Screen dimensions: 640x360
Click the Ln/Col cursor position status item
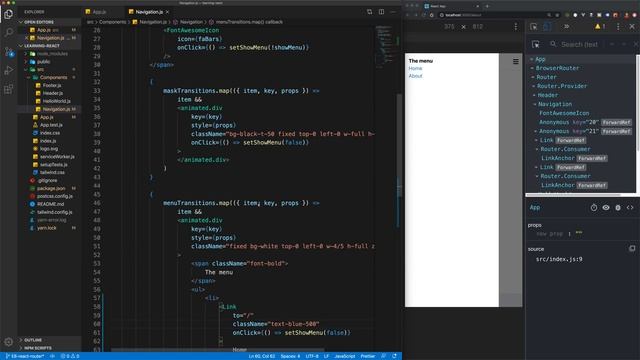pyautogui.click(x=262, y=356)
